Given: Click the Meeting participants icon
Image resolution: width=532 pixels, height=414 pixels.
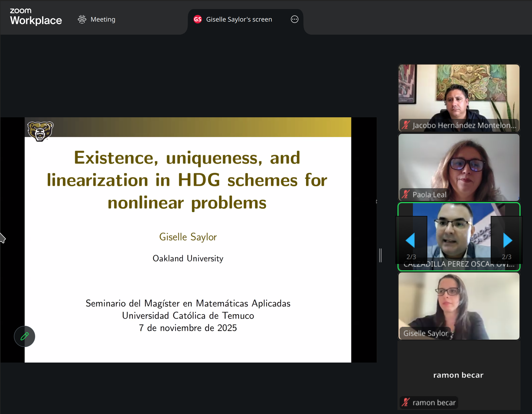Looking at the screenshot, I should coord(82,19).
